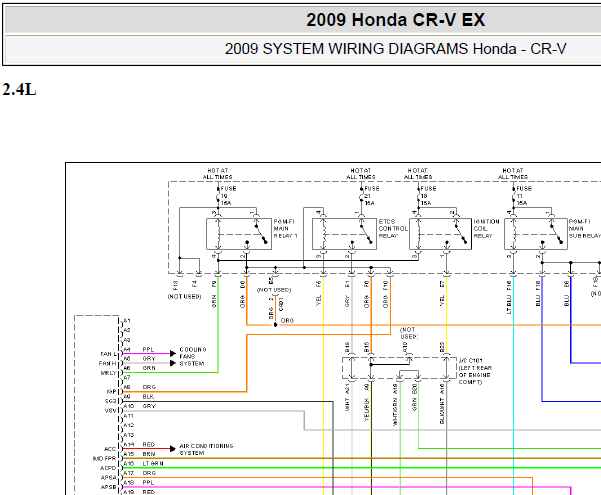
Task: Click the 'PGM-FI MAIN SUB RELAY' label
Action: [x=585, y=229]
